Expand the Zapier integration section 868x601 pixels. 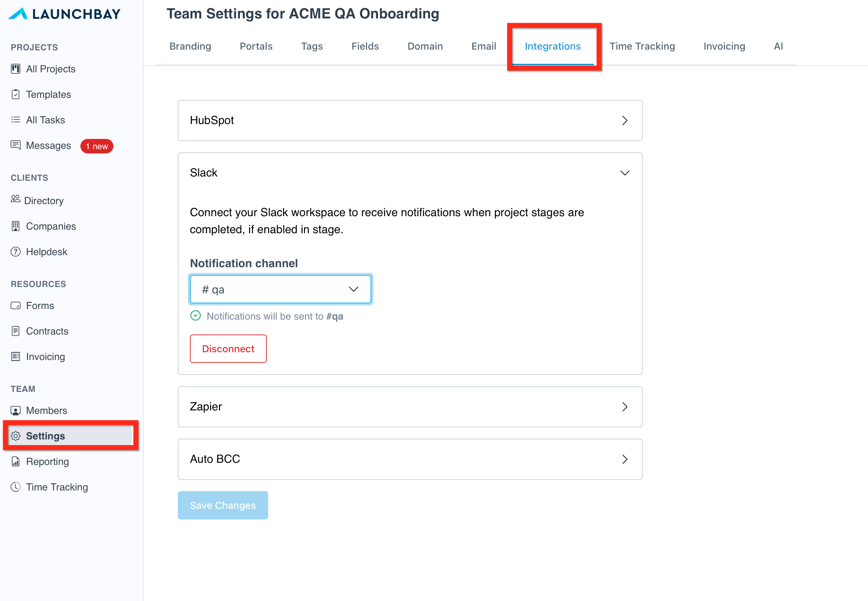[x=625, y=407]
